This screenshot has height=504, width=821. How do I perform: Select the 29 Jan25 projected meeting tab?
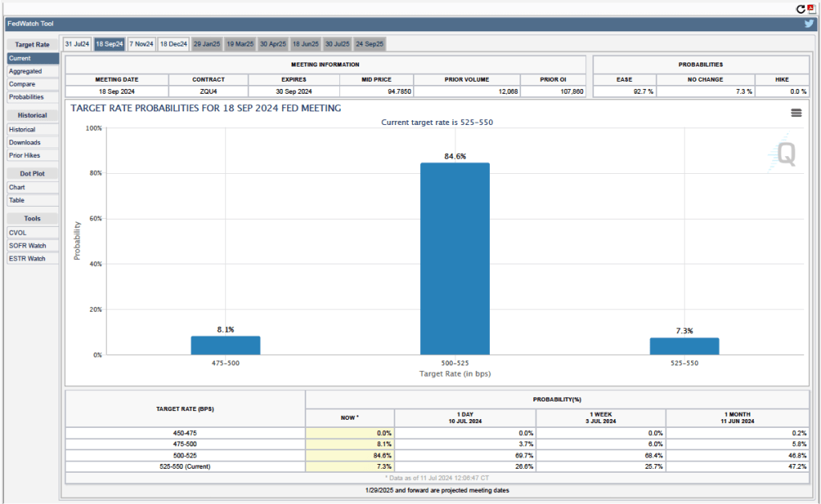(x=206, y=44)
